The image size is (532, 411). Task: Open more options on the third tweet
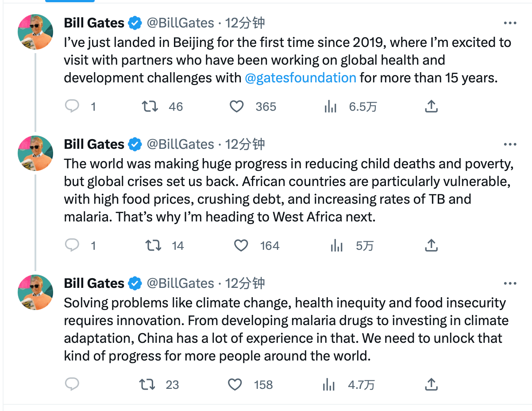point(510,283)
